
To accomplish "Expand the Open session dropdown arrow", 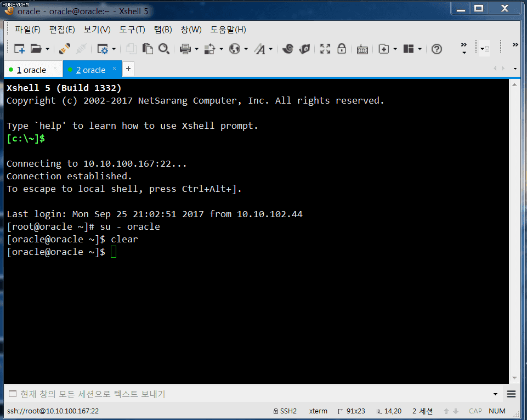I will tap(47, 49).
